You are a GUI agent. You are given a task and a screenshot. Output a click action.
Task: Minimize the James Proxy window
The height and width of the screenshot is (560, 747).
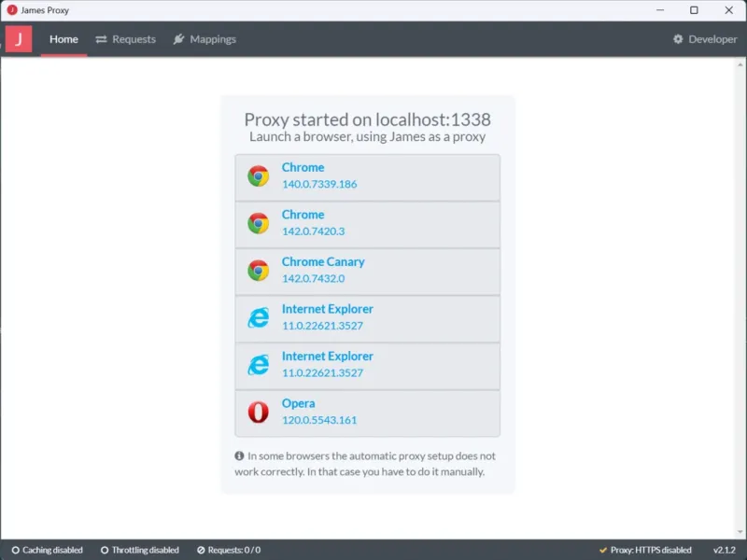pyautogui.click(x=660, y=10)
